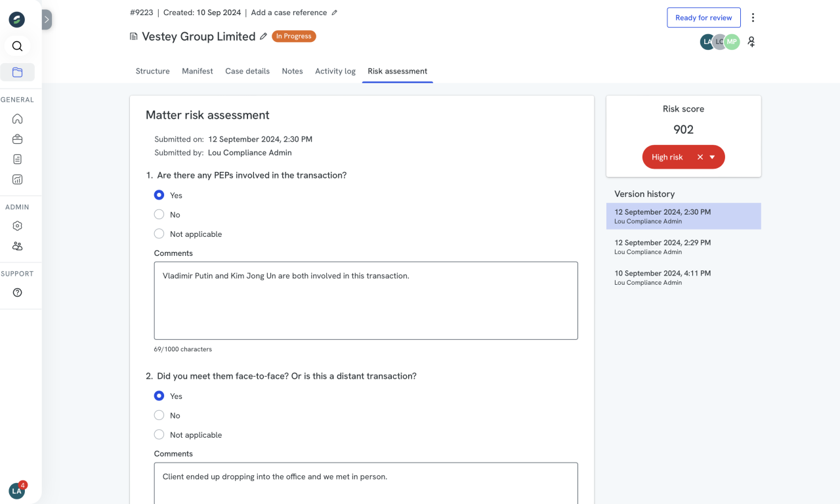
Task: Click the add-person icon near avatars
Action: [x=751, y=41]
